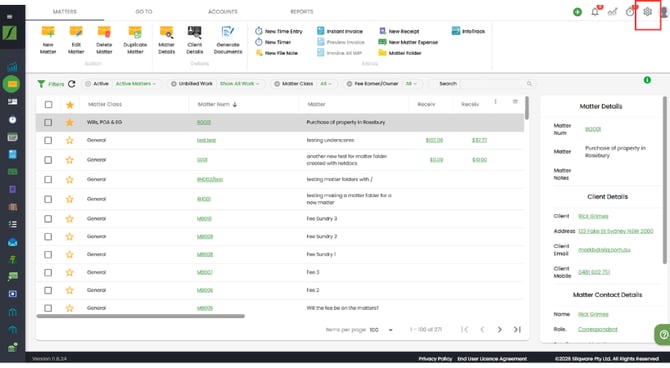Open Edit Matter from the ribbon

click(x=76, y=40)
